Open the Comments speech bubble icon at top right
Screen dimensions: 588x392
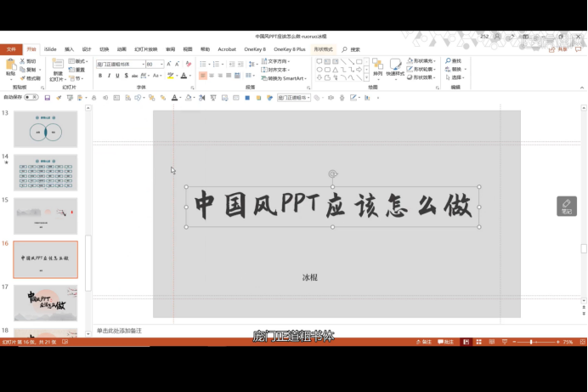[579, 49]
